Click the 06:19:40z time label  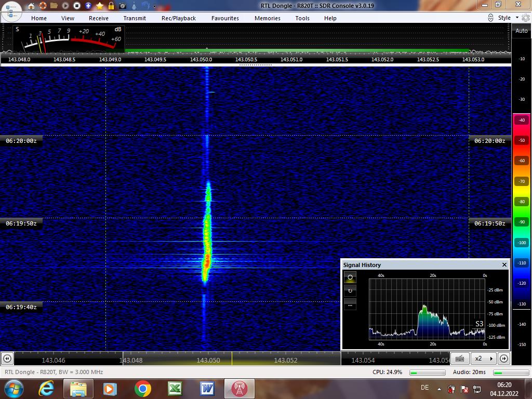[21, 307]
